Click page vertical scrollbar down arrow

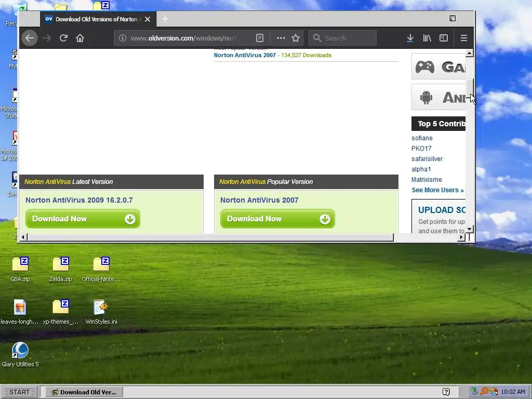point(470,229)
